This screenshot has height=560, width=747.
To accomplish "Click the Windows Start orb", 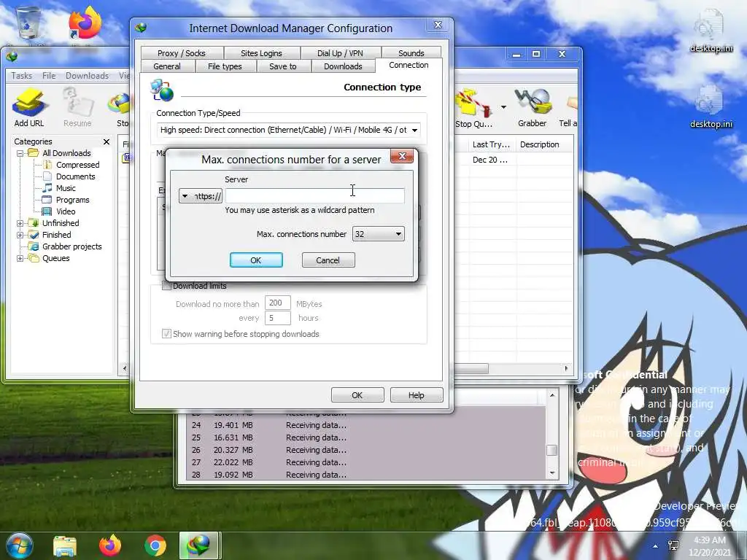I will (x=20, y=545).
